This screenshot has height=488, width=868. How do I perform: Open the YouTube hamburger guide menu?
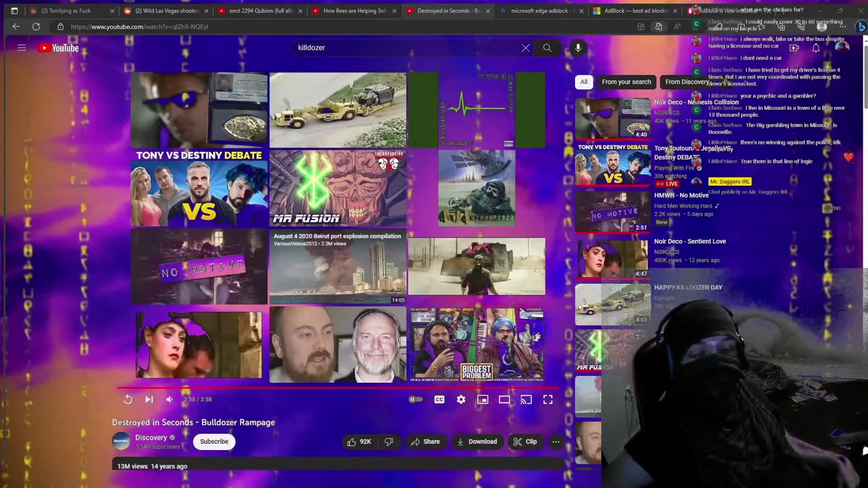coord(22,48)
